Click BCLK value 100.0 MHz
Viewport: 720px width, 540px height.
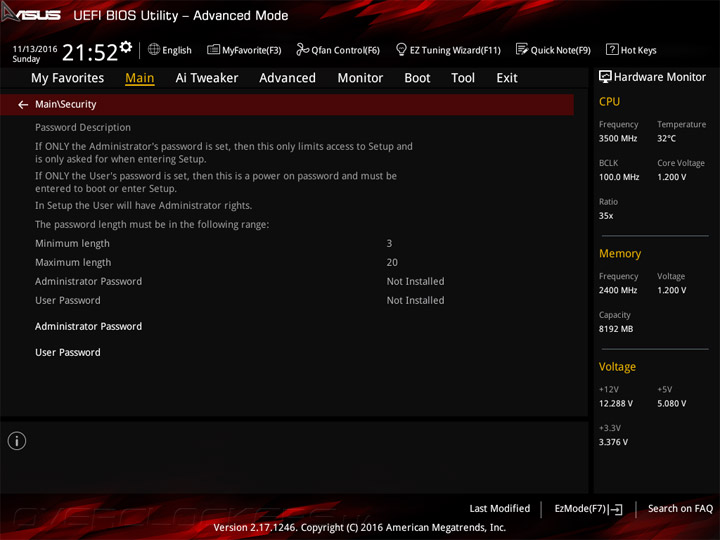[x=619, y=177]
